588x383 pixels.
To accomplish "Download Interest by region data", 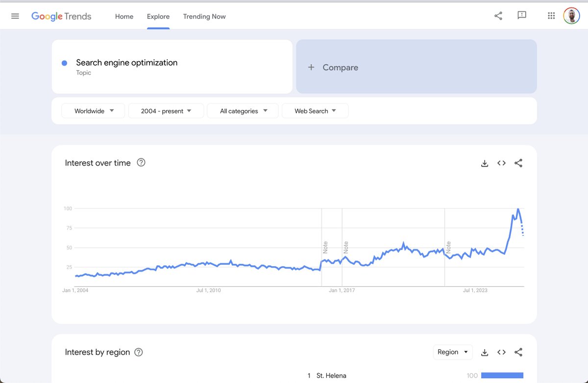I will click(x=485, y=352).
